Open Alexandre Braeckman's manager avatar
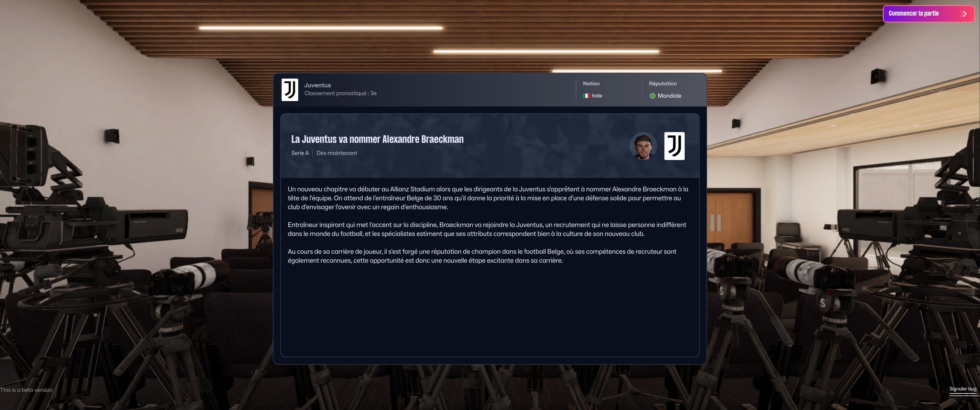The height and width of the screenshot is (410, 980). pyautogui.click(x=643, y=146)
